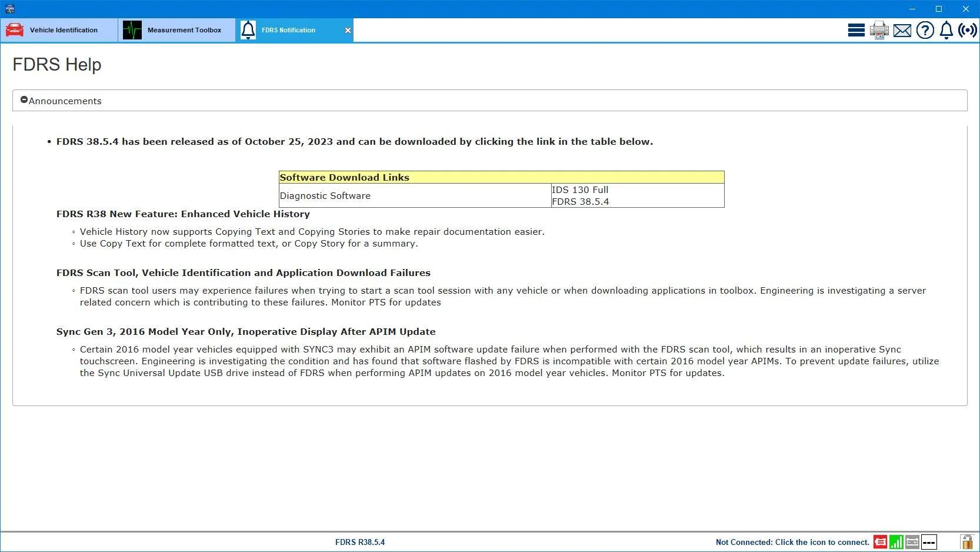
Task: Click the printer icon in the toolbar
Action: [x=879, y=30]
